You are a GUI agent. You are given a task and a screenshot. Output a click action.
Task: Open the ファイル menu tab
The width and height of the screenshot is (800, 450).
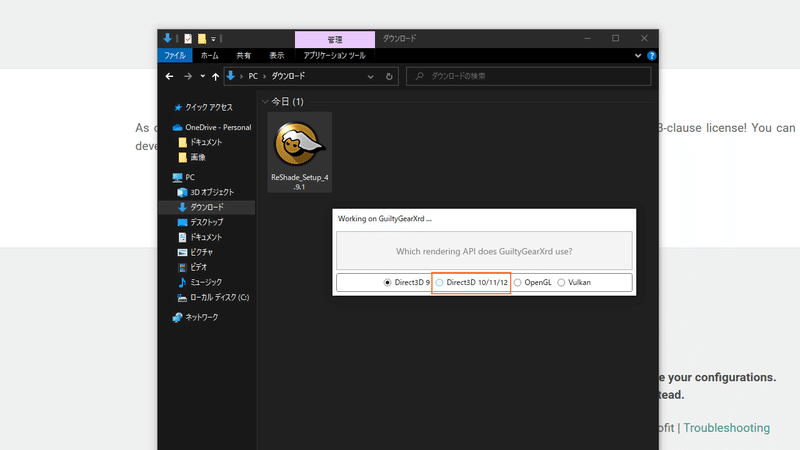(x=174, y=56)
